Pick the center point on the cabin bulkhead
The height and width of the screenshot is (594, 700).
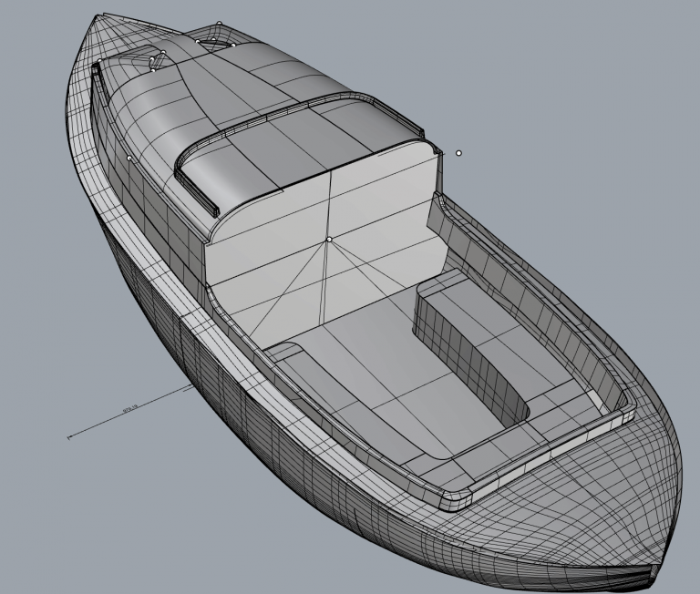[x=329, y=240]
